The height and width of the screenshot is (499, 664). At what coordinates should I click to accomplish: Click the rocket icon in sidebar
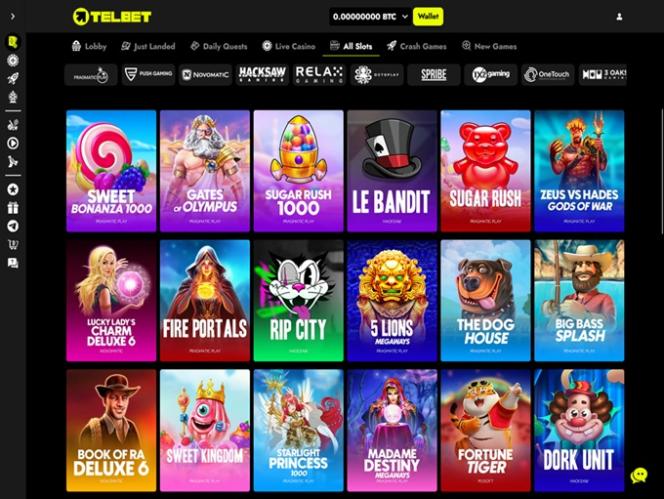13,78
